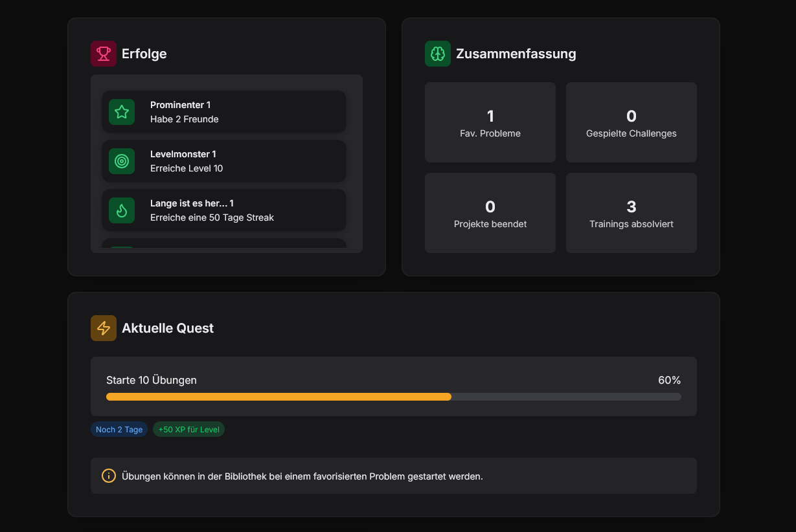The width and height of the screenshot is (796, 532).
Task: Click the orange quest progress bar
Action: tap(279, 397)
